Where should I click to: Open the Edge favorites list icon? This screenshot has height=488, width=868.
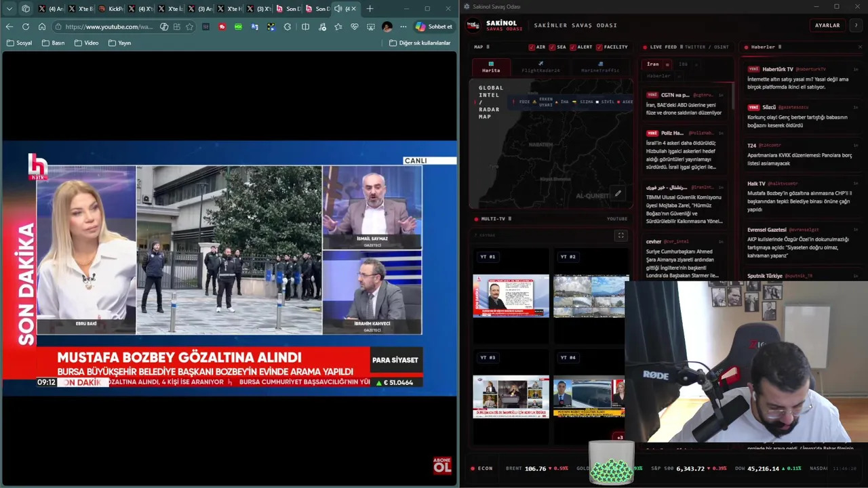coord(338,26)
